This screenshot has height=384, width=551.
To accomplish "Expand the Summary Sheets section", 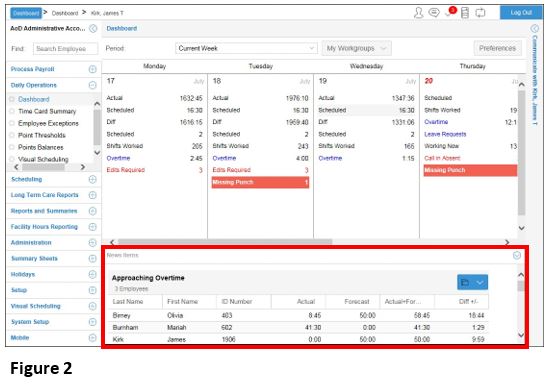I will (x=92, y=259).
